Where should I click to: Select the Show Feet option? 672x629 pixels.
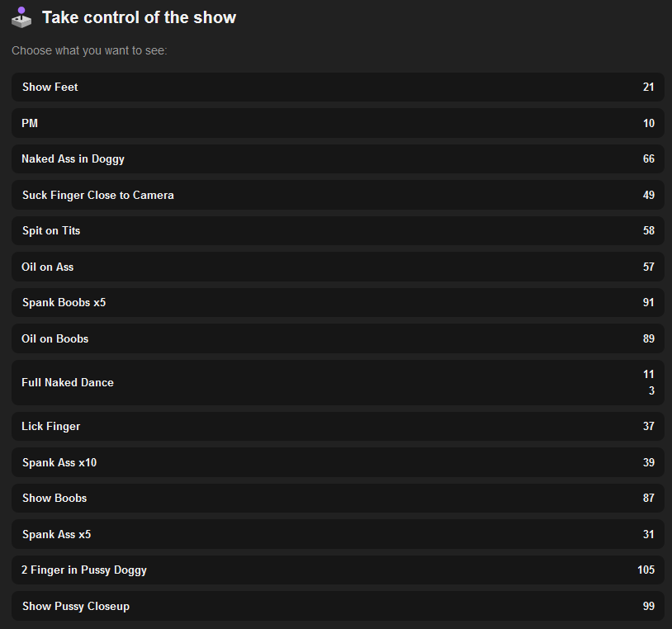point(50,87)
